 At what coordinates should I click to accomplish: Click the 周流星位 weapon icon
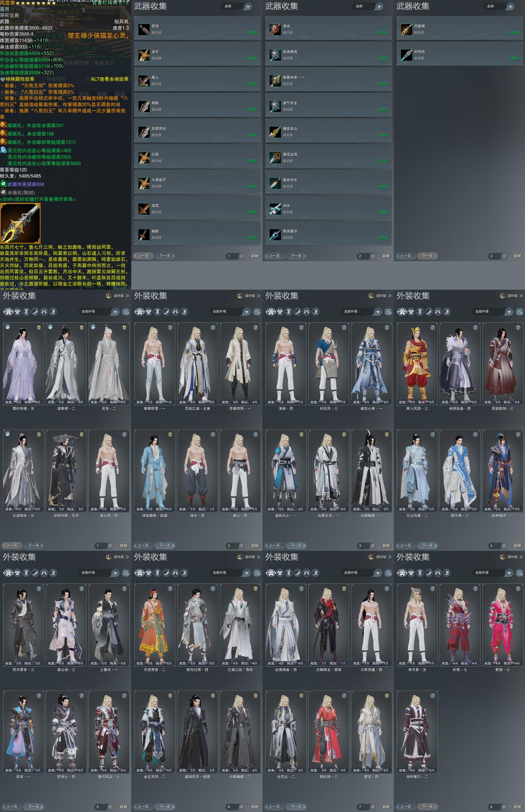(x=275, y=234)
